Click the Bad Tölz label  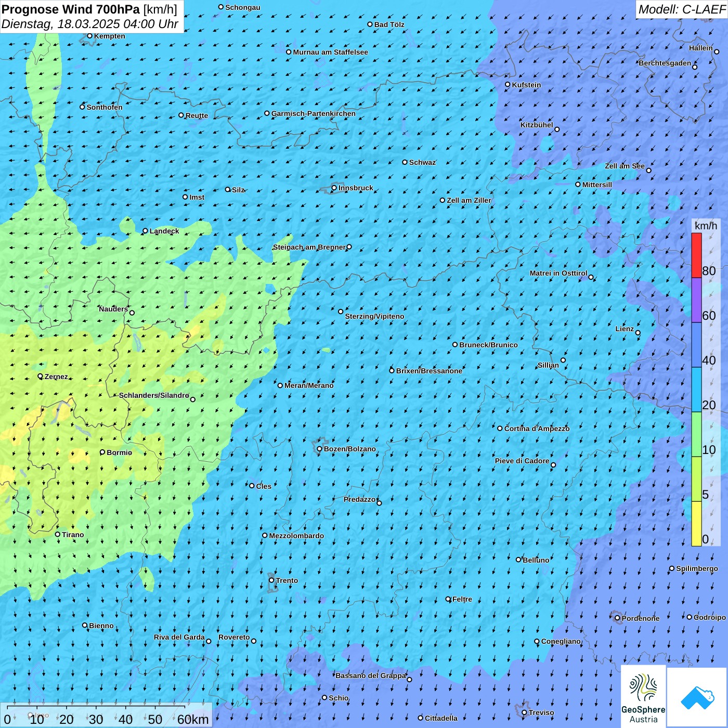[x=389, y=24]
